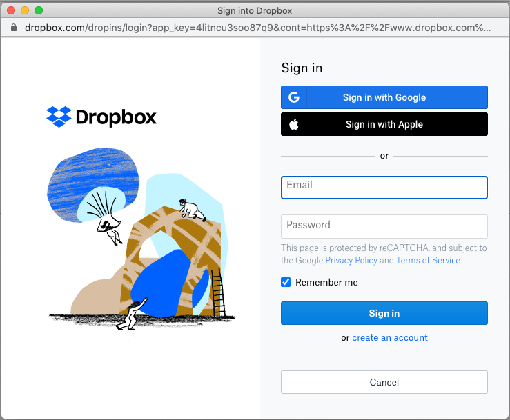Click the Sign into Dropbox window title
The height and width of the screenshot is (420, 510).
255,11
